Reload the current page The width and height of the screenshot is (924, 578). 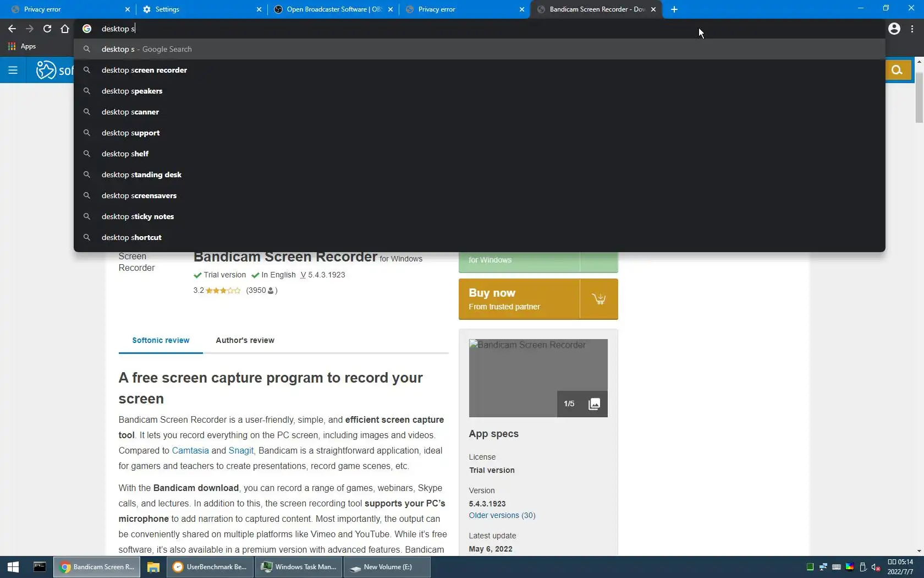click(47, 29)
